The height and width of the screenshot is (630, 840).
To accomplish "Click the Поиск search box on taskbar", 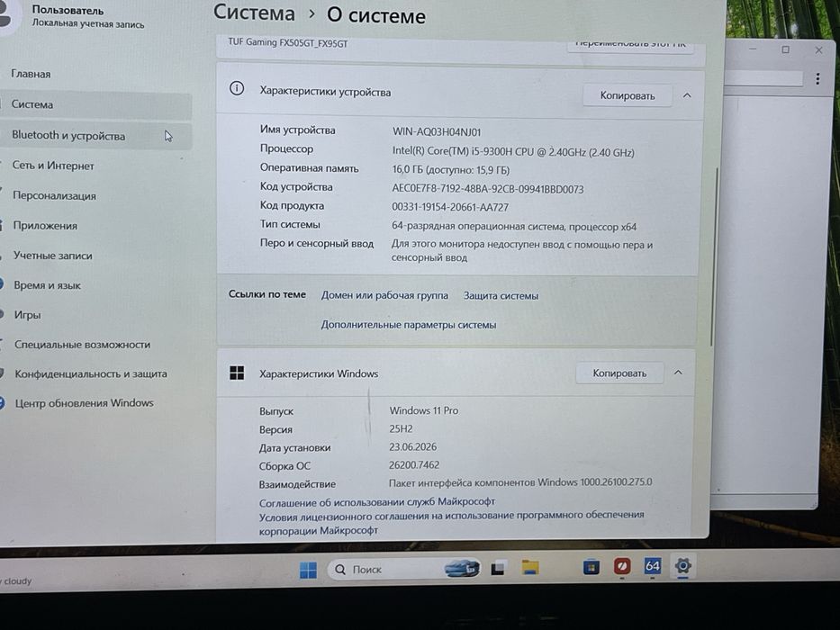I will click(404, 570).
